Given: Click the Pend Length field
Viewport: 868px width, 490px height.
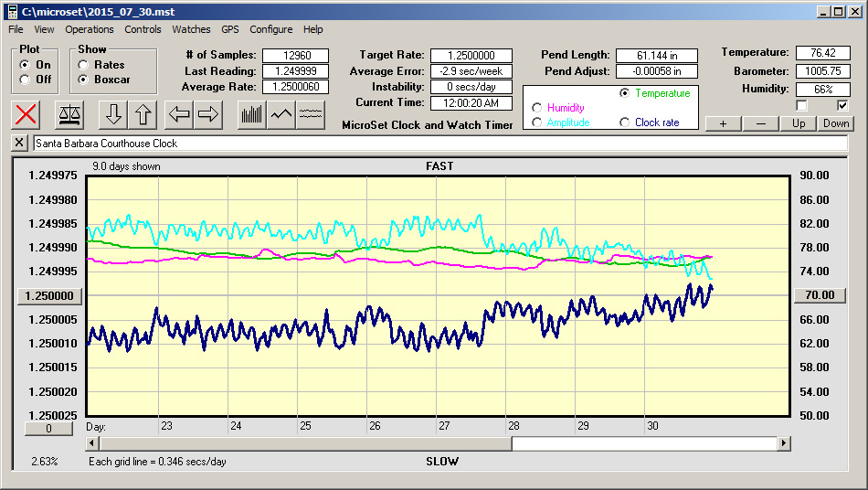Looking at the screenshot, I should pyautogui.click(x=657, y=56).
